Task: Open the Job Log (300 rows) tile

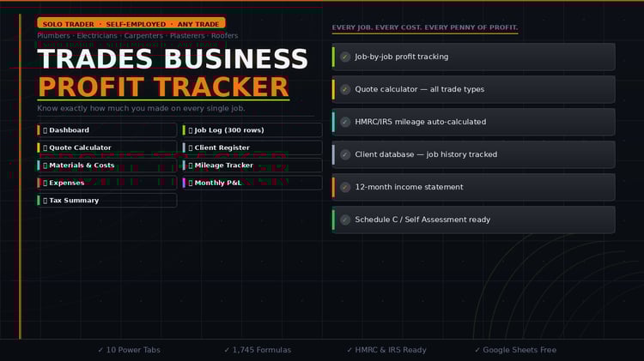Action: 252,130
